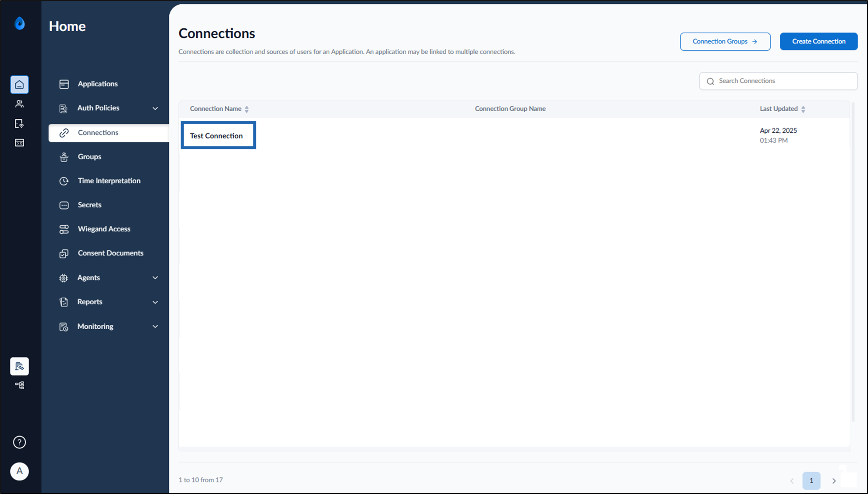
Task: Click the Agents menu label
Action: [x=89, y=278]
